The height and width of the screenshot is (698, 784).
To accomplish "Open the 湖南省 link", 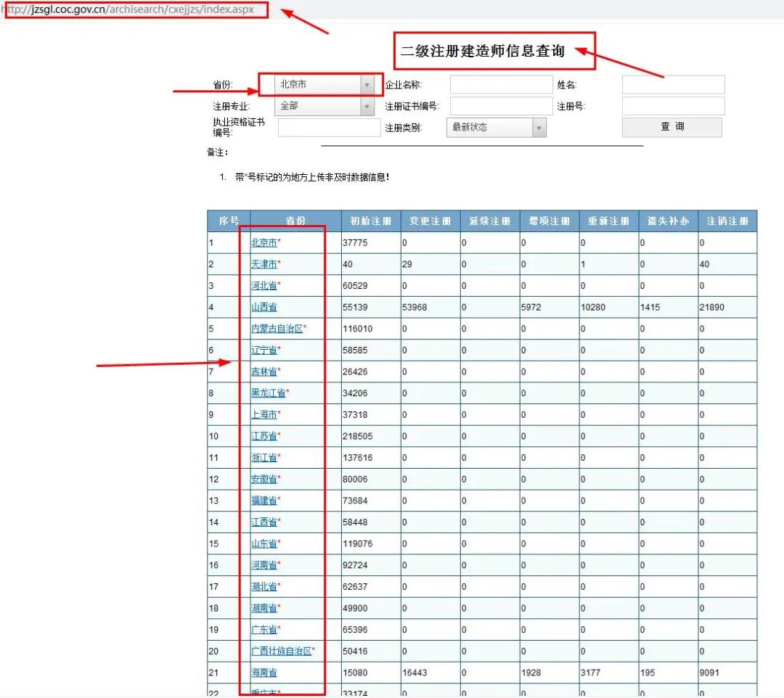I will click(264, 608).
